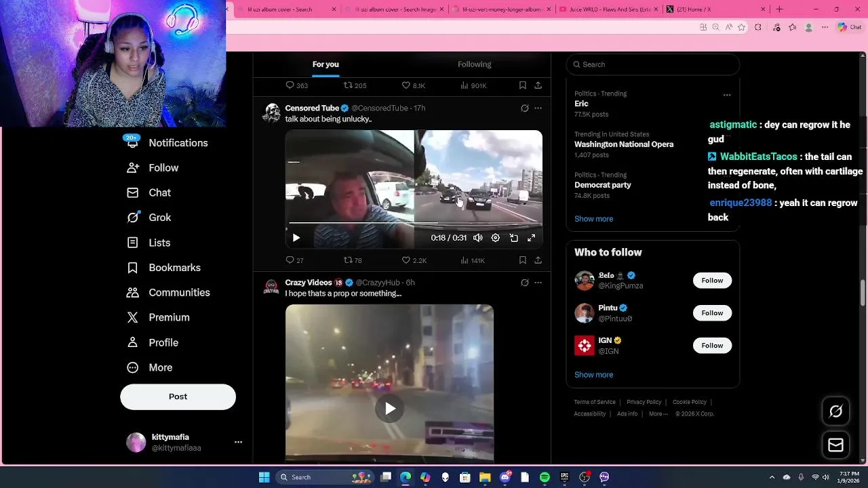Screen dimensions: 868x488
Task: Open Communities from the sidebar
Action: pos(168,293)
